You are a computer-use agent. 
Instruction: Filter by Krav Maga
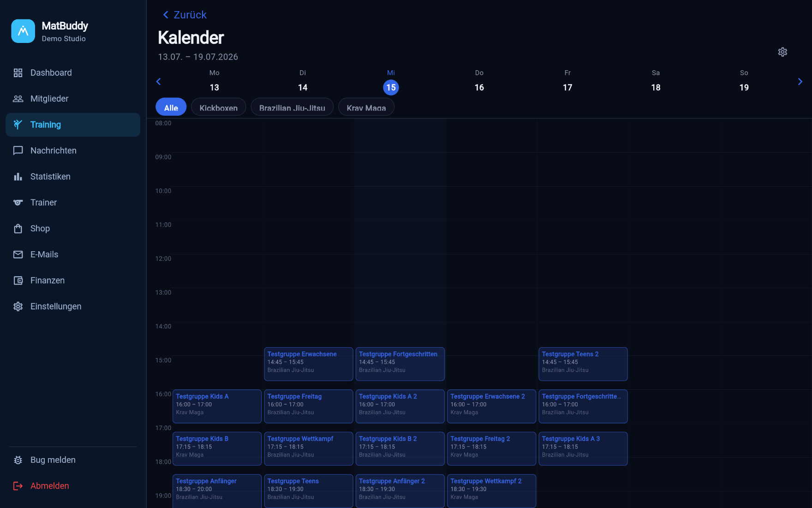366,107
